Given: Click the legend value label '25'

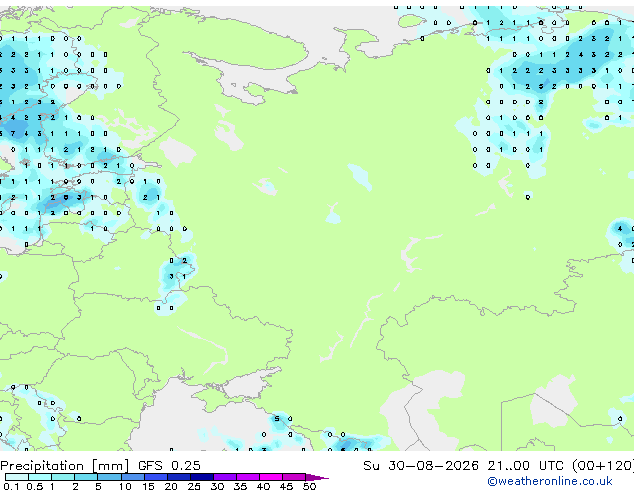Looking at the screenshot, I should [x=194, y=486].
